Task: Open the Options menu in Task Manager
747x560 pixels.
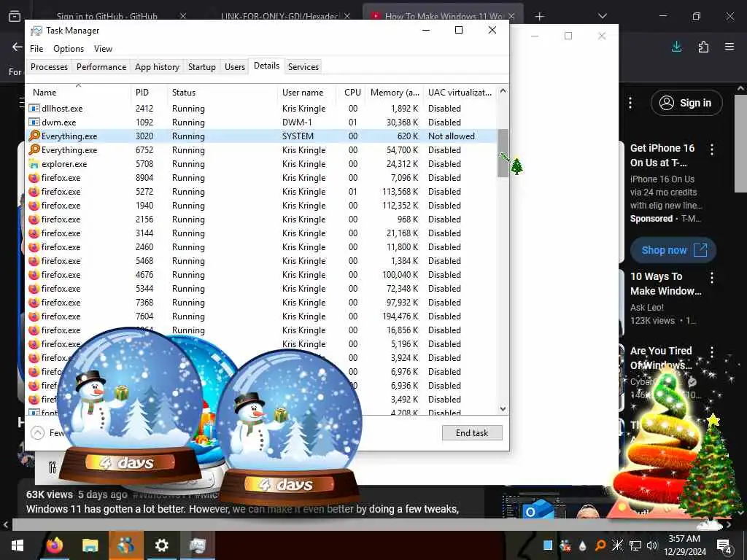Action: [x=69, y=49]
